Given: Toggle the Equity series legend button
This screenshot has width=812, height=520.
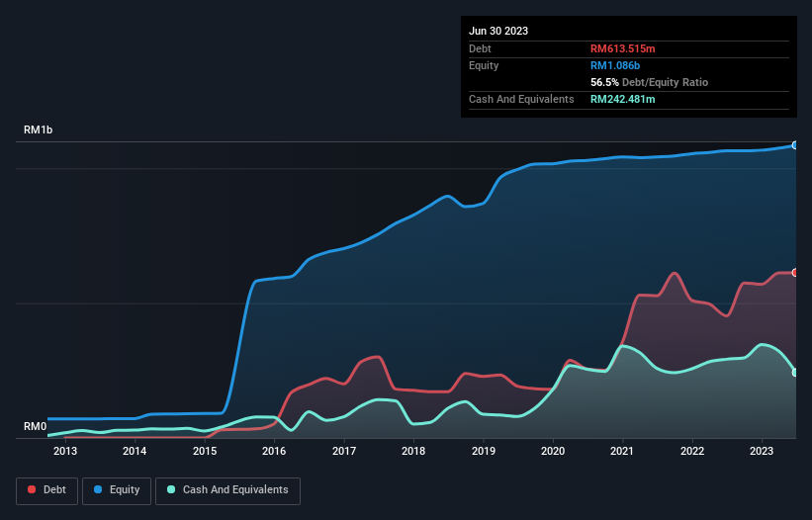Looking at the screenshot, I should pyautogui.click(x=117, y=490).
